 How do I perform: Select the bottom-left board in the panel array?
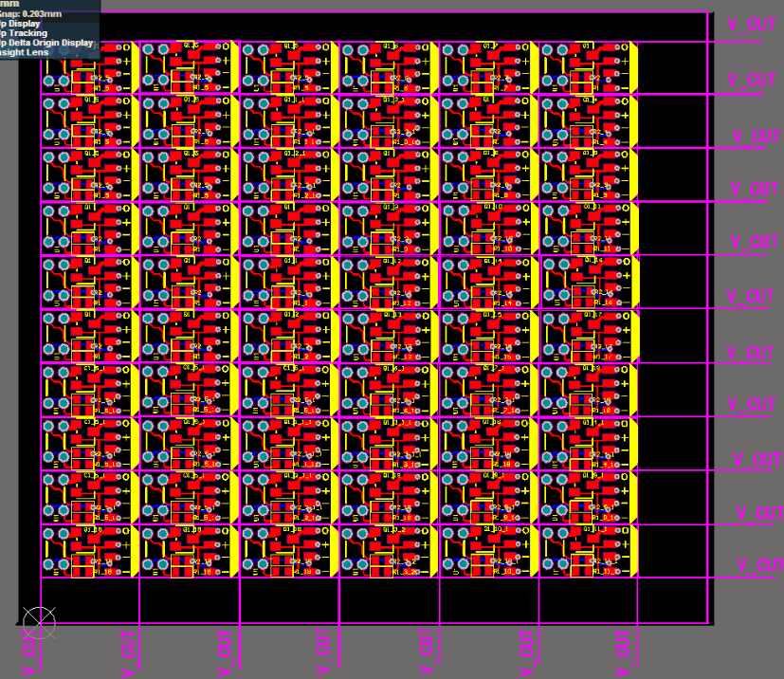click(88, 552)
